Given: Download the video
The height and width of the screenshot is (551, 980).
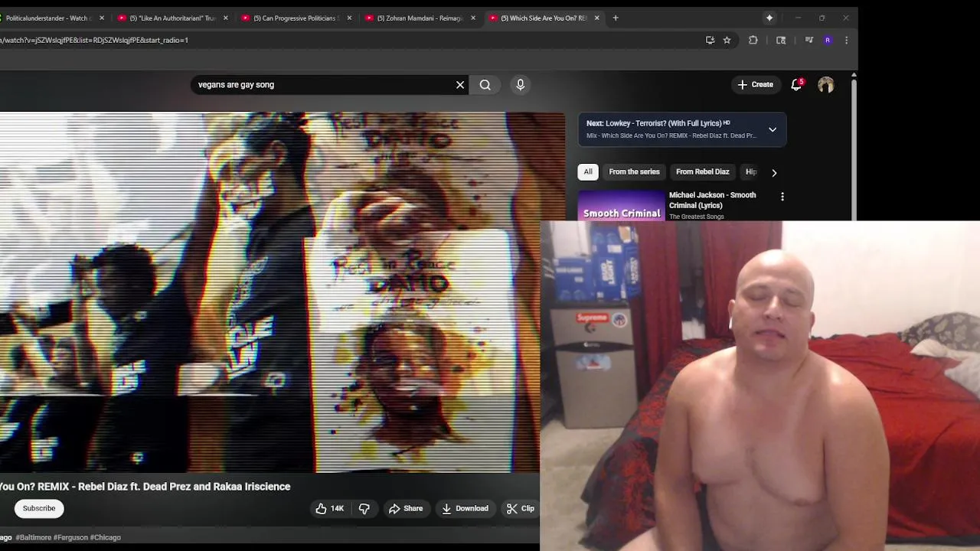Looking at the screenshot, I should tap(465, 508).
